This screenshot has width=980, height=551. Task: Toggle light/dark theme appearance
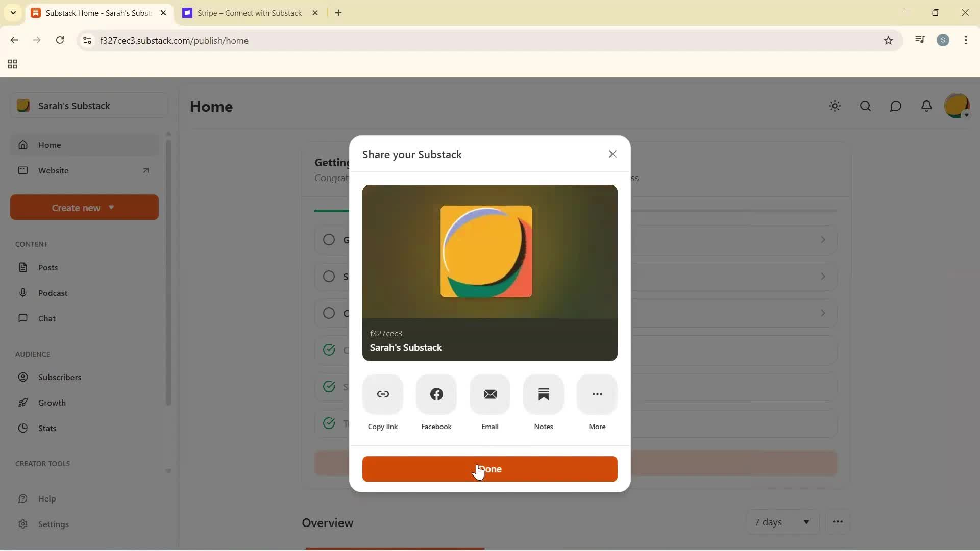click(835, 106)
